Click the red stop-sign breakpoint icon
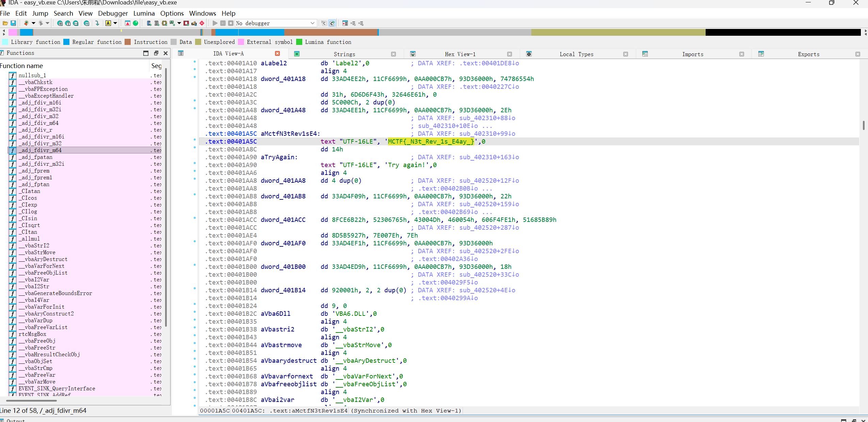 pyautogui.click(x=202, y=23)
